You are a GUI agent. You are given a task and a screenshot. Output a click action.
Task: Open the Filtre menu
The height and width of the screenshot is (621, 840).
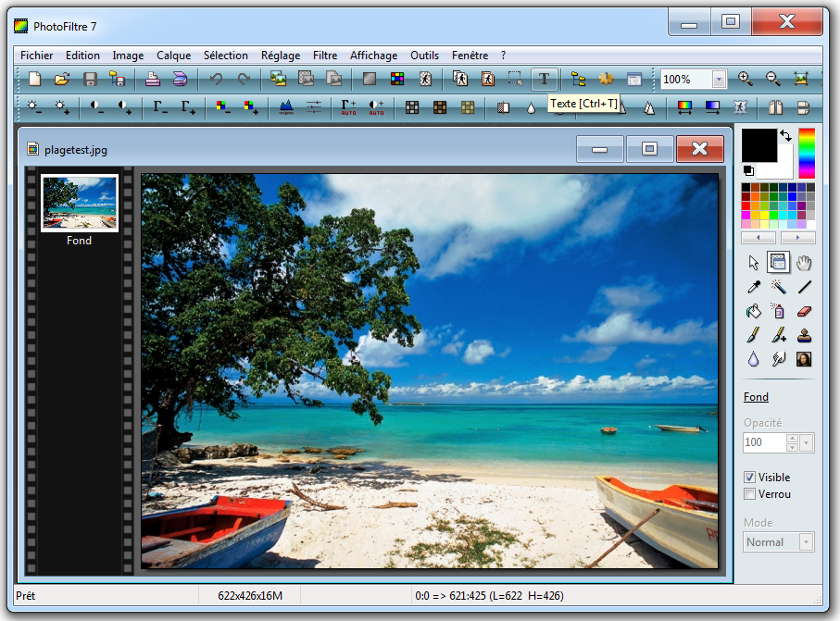325,56
